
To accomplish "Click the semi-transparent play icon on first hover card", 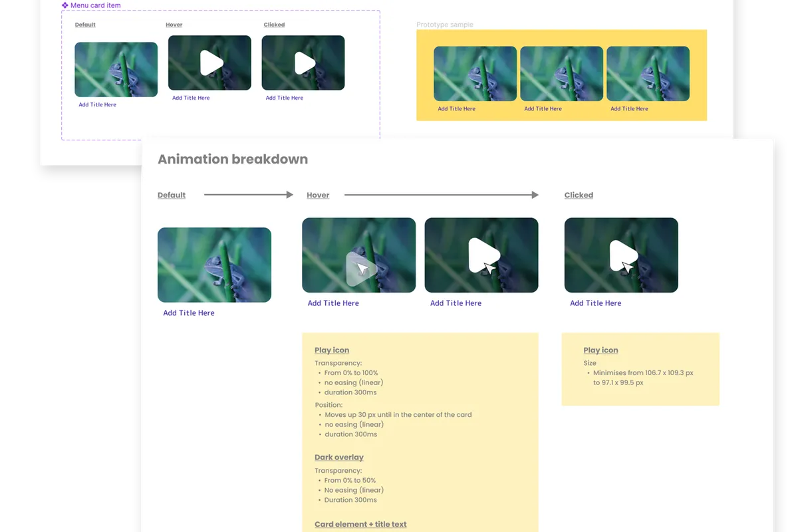I will point(361,269).
